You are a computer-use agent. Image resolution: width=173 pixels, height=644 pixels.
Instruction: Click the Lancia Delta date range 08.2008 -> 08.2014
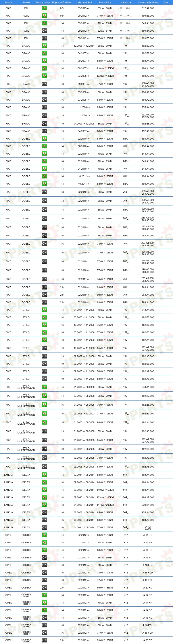(84, 512)
